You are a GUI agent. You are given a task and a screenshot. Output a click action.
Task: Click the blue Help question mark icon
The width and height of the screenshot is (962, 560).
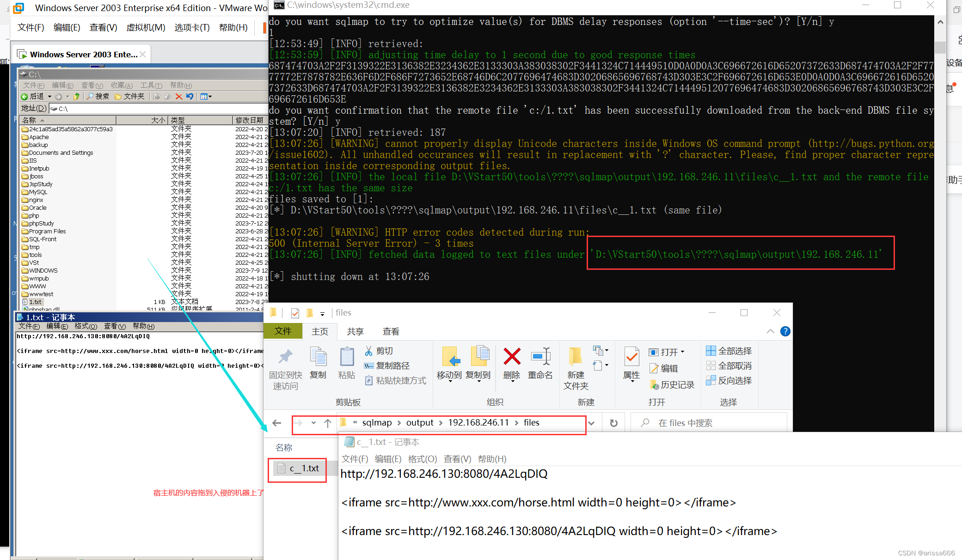[x=785, y=331]
